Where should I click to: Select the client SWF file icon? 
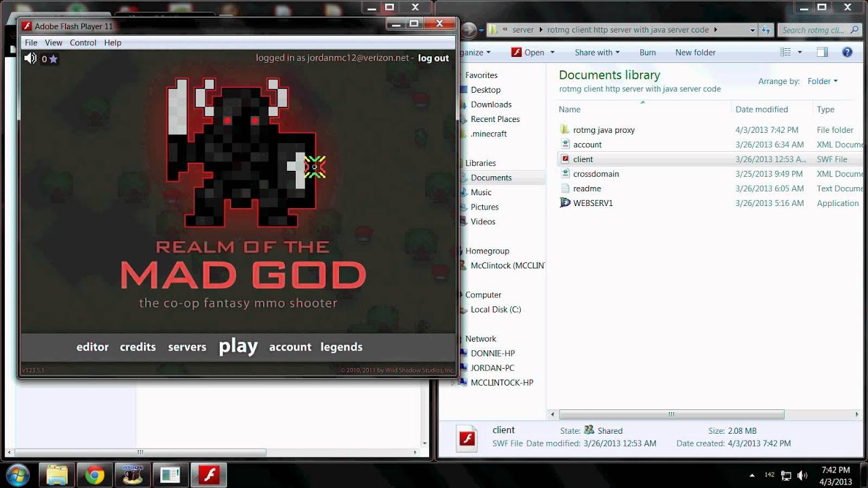(565, 159)
